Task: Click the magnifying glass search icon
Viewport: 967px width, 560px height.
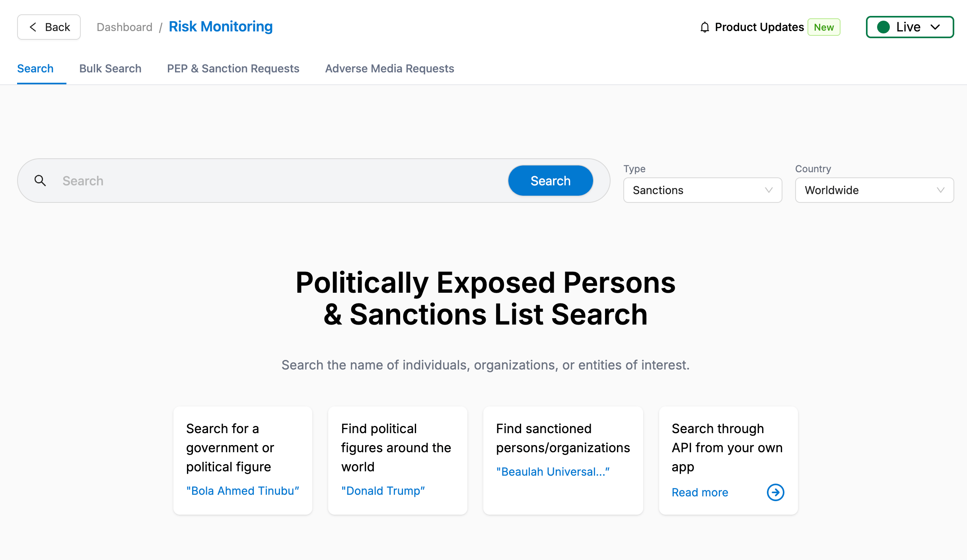Action: tap(40, 181)
